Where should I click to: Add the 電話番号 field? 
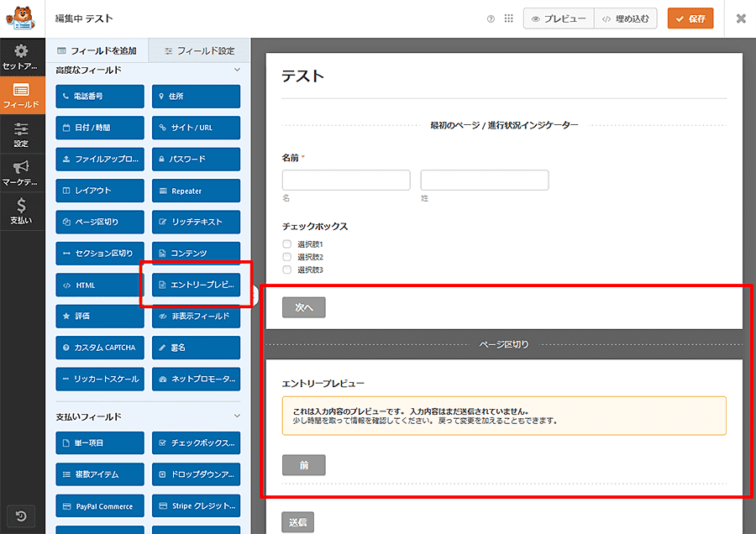point(100,97)
